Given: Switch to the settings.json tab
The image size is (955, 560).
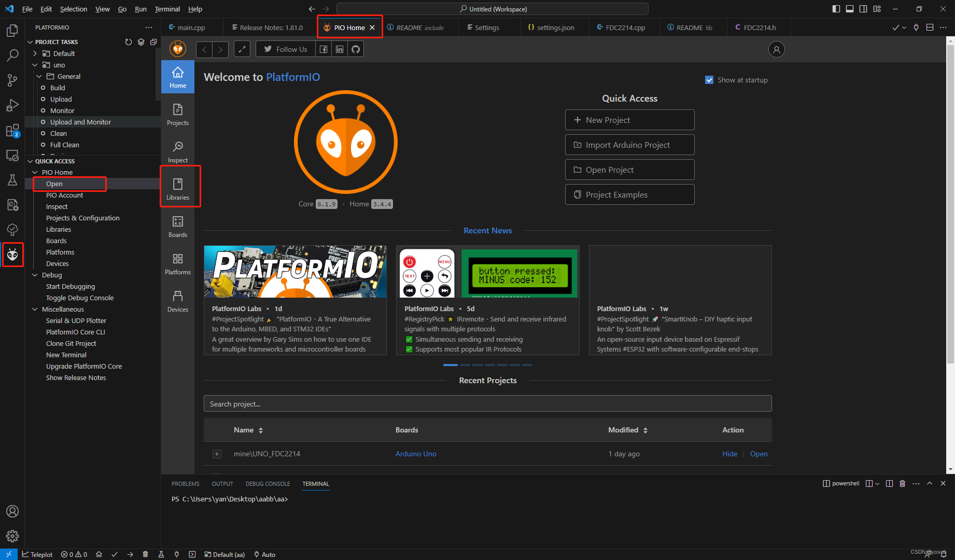Looking at the screenshot, I should click(x=555, y=27).
